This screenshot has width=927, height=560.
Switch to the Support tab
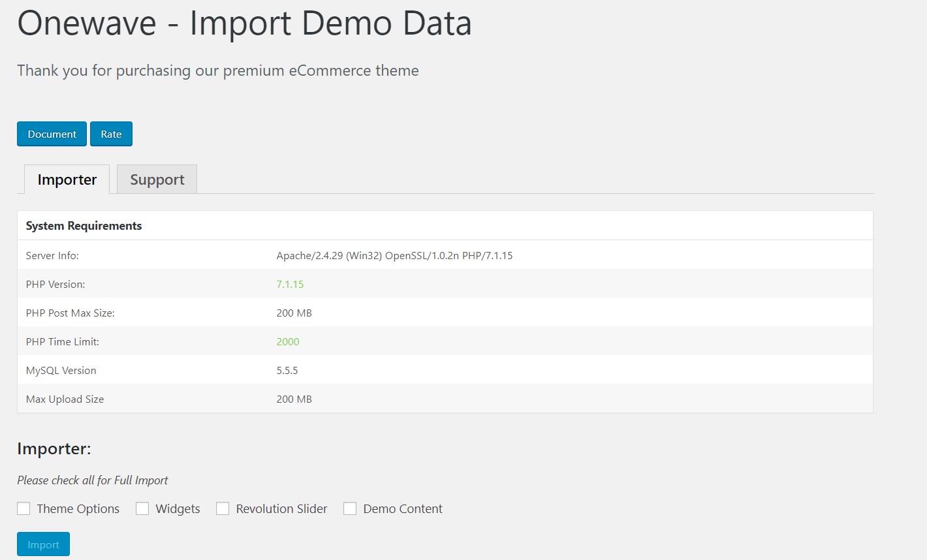point(157,179)
